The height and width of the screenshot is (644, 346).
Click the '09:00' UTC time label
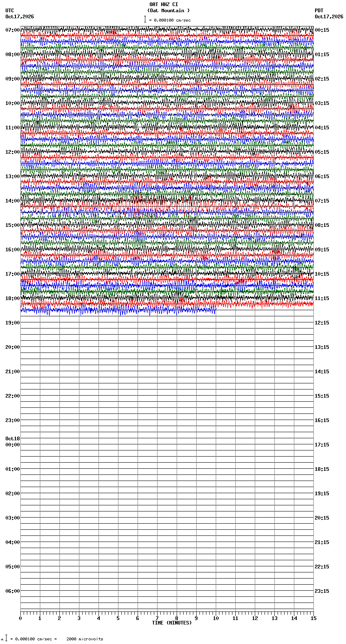[13, 79]
